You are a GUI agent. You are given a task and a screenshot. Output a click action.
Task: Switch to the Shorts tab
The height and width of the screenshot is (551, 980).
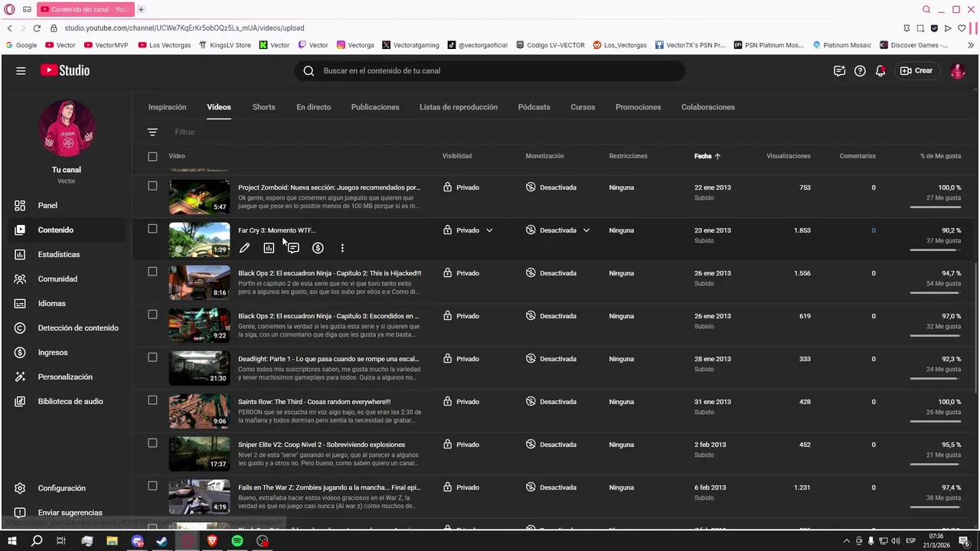(x=263, y=107)
